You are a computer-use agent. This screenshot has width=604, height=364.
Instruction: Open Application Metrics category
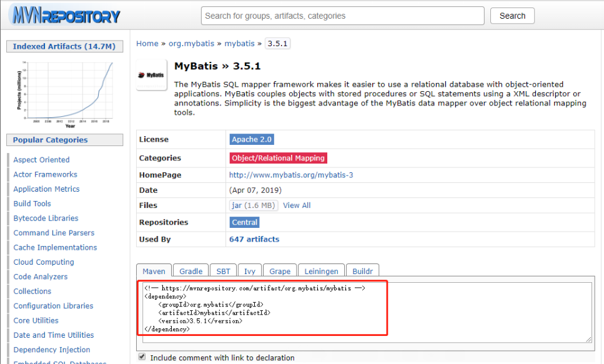(47, 189)
